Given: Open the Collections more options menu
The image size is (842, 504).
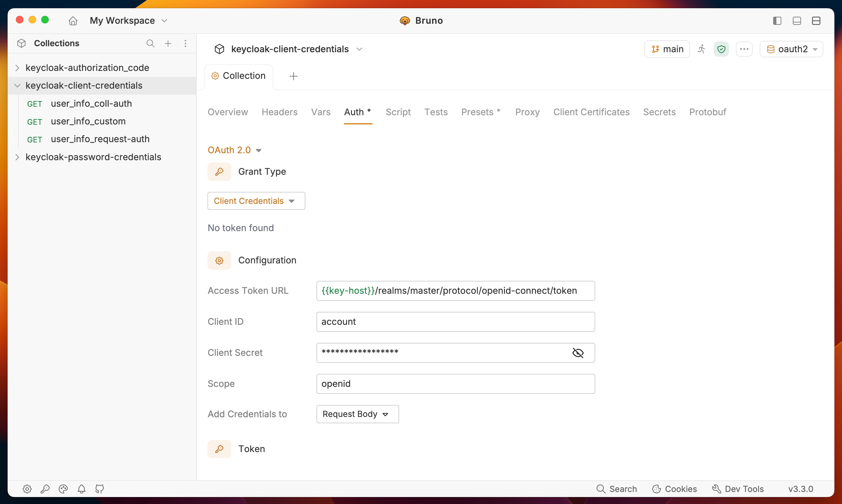Looking at the screenshot, I should [x=185, y=43].
